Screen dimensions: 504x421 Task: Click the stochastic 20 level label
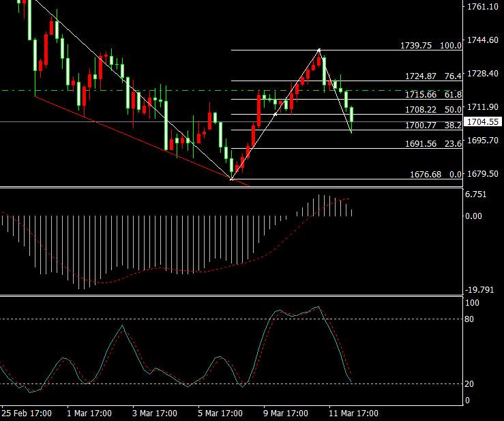[x=469, y=383]
